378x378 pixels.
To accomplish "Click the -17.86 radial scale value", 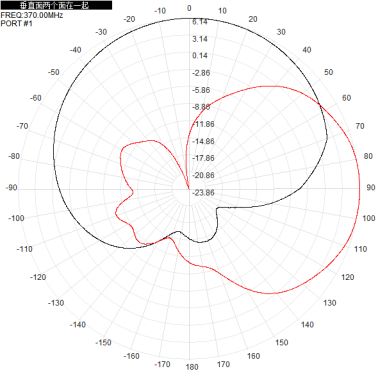I will pos(203,158).
